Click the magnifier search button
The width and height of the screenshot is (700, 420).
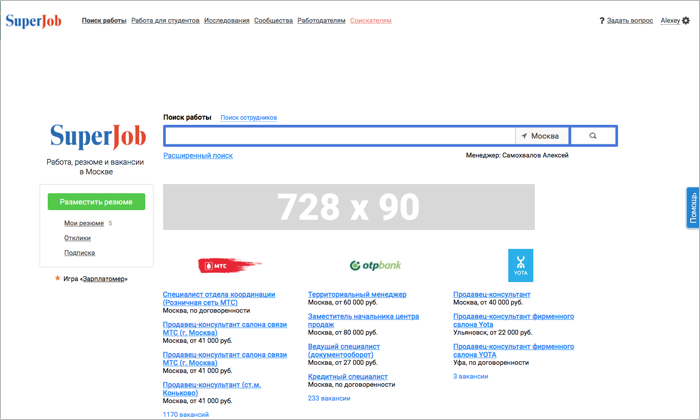(x=593, y=136)
